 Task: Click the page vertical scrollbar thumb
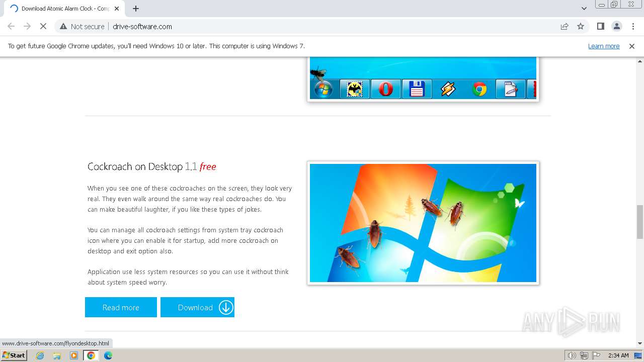coord(639,222)
